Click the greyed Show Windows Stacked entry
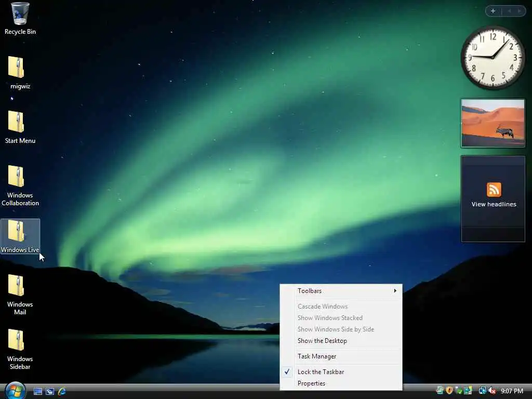 (341, 318)
